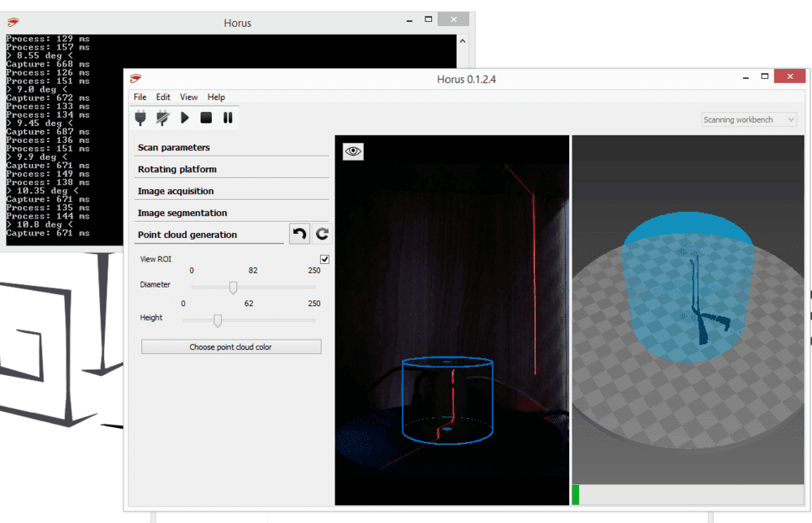
Task: Click the Diameter value '82'
Action: (253, 270)
